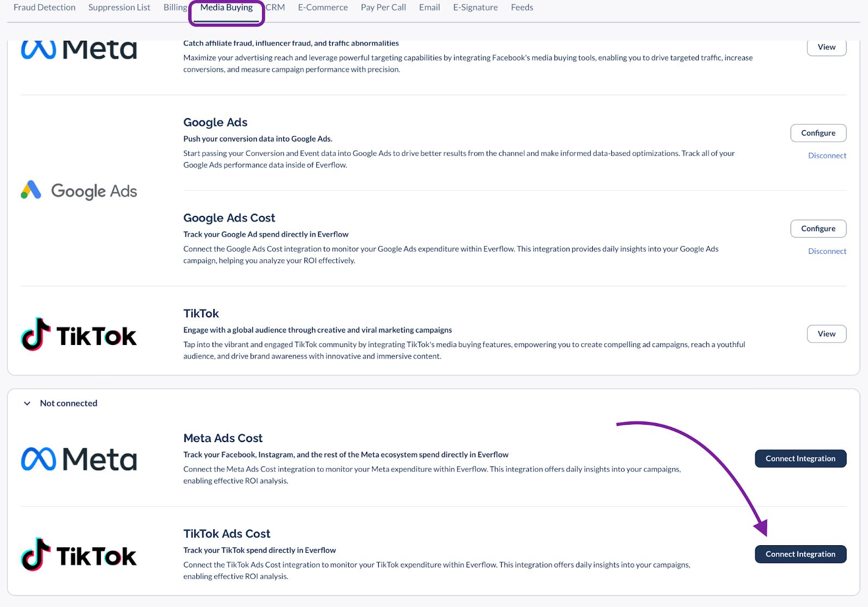Switch to the Feeds tab
Viewport: 868px width, 607px height.
click(522, 8)
